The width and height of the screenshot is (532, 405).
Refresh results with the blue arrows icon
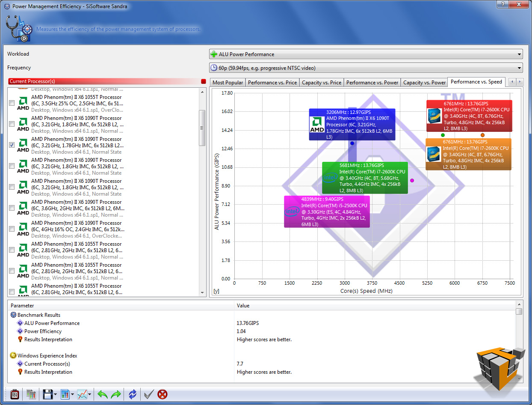133,394
